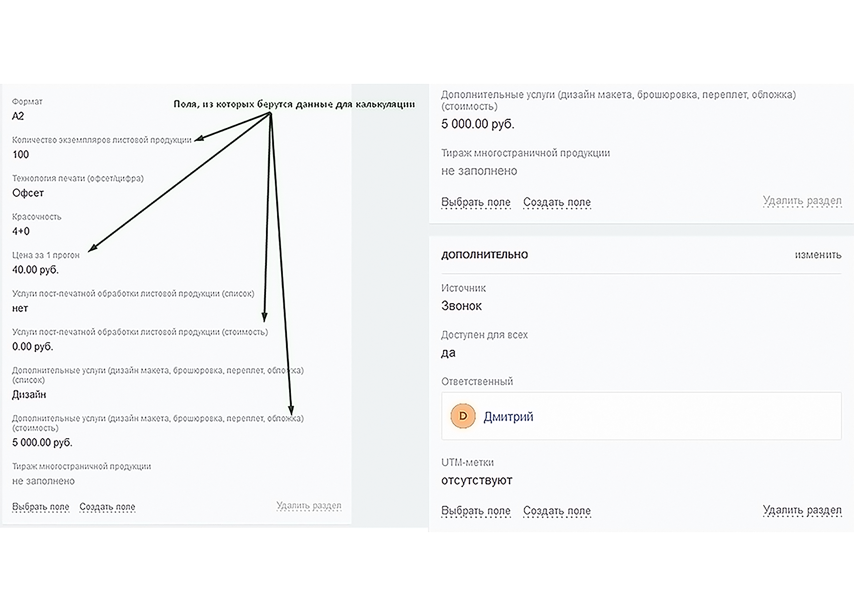This screenshot has width=854, height=616.
Task: Click Создать поле in the Дополнительно section
Action: pyautogui.click(x=556, y=511)
